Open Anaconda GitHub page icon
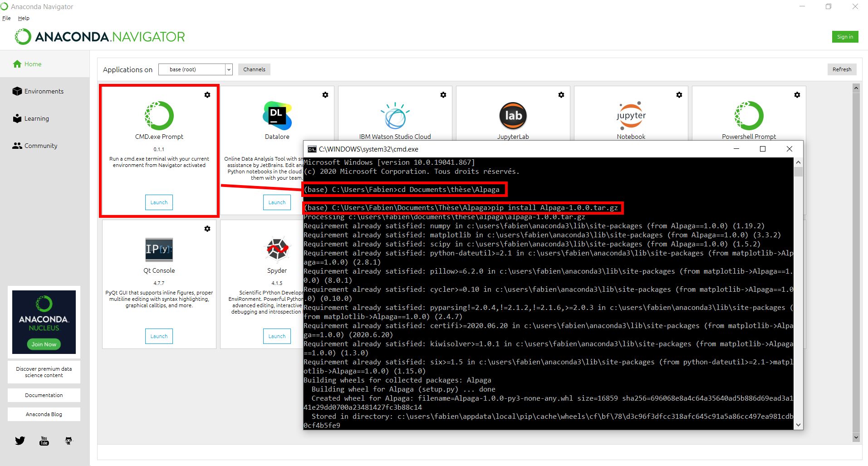The height and width of the screenshot is (466, 868). (69, 441)
